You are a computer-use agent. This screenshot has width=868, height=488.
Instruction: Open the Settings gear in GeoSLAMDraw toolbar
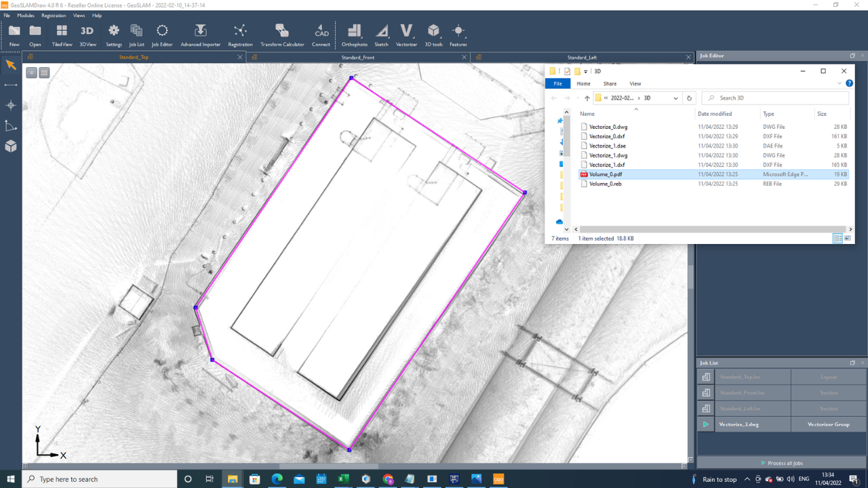tap(114, 35)
